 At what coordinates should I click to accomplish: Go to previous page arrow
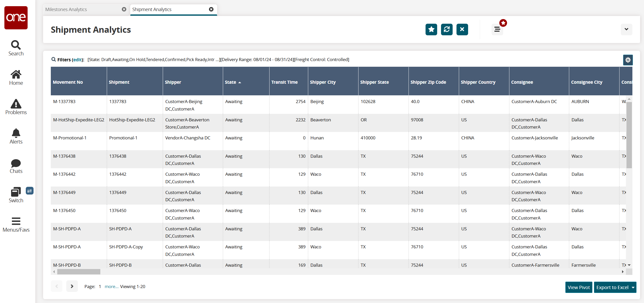(57, 286)
